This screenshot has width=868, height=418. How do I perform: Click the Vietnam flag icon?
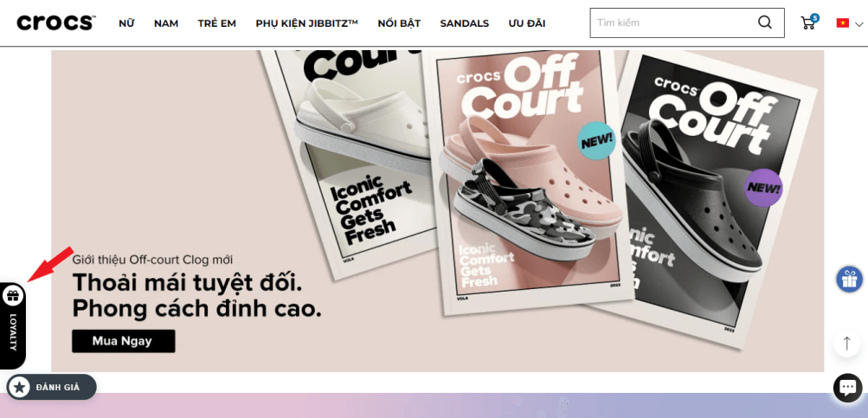tap(843, 23)
